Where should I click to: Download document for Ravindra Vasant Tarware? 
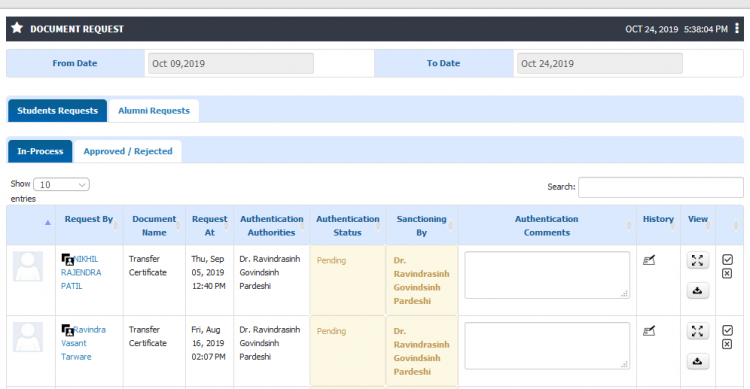697,361
